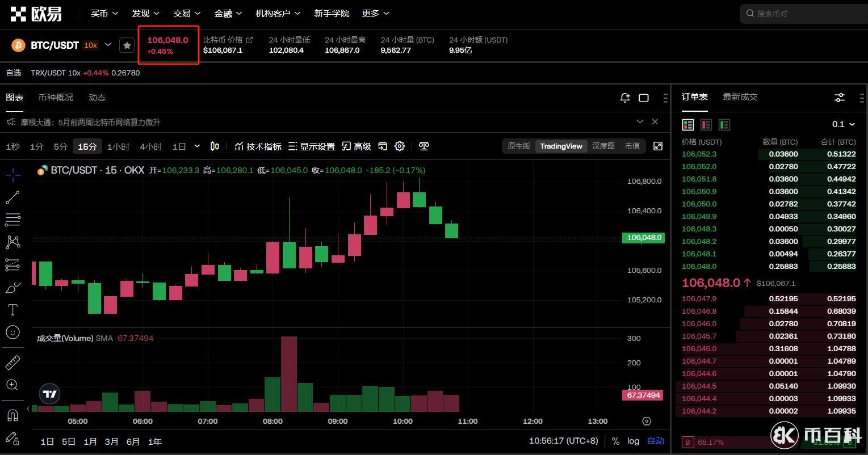Change the candlestick chart type
The image size is (868, 455).
click(215, 146)
